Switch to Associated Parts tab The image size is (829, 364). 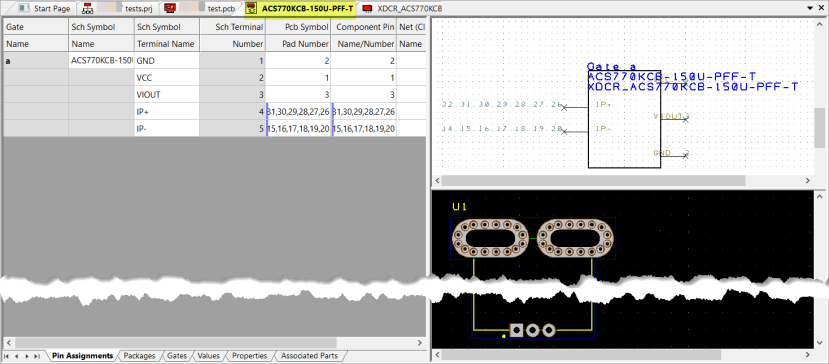click(x=309, y=356)
